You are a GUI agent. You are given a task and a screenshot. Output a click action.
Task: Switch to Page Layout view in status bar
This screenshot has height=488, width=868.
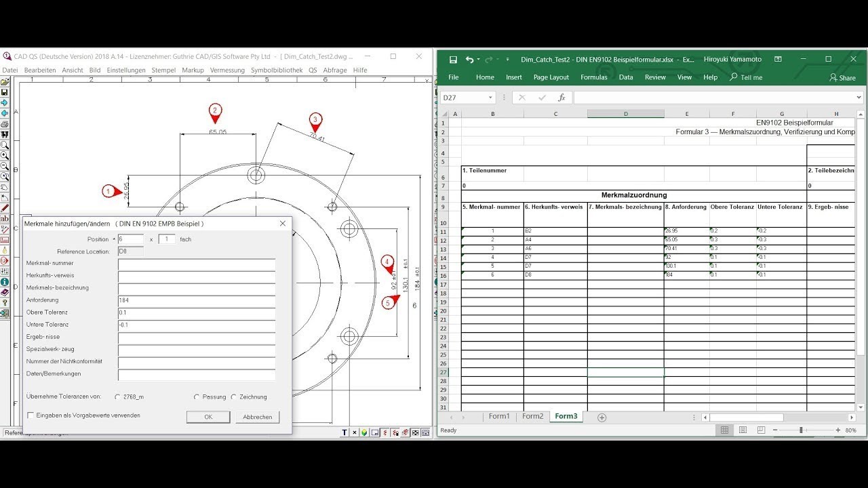coord(743,430)
